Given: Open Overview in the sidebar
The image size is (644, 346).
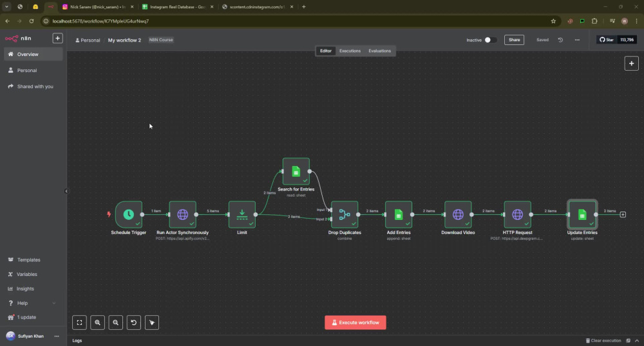Looking at the screenshot, I should click(33, 54).
